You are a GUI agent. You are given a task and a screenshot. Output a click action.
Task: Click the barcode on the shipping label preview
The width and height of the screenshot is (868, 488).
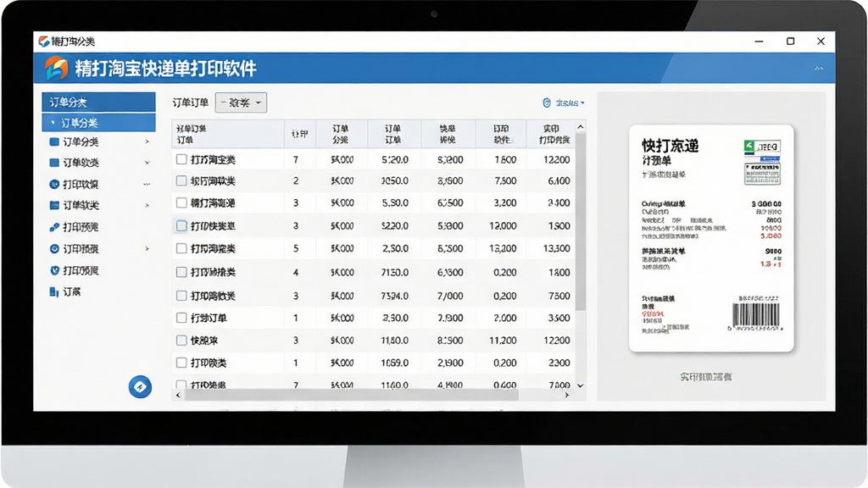(755, 315)
